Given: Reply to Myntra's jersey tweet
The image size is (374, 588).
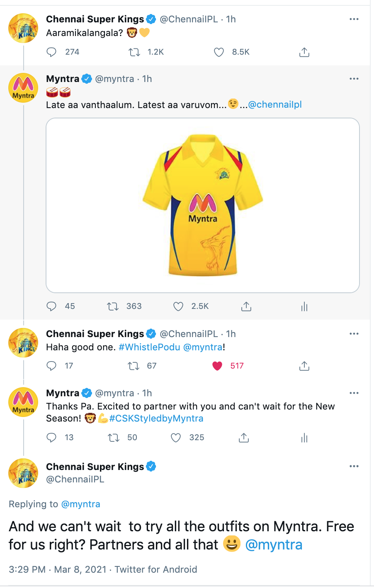Looking at the screenshot, I should (x=51, y=306).
